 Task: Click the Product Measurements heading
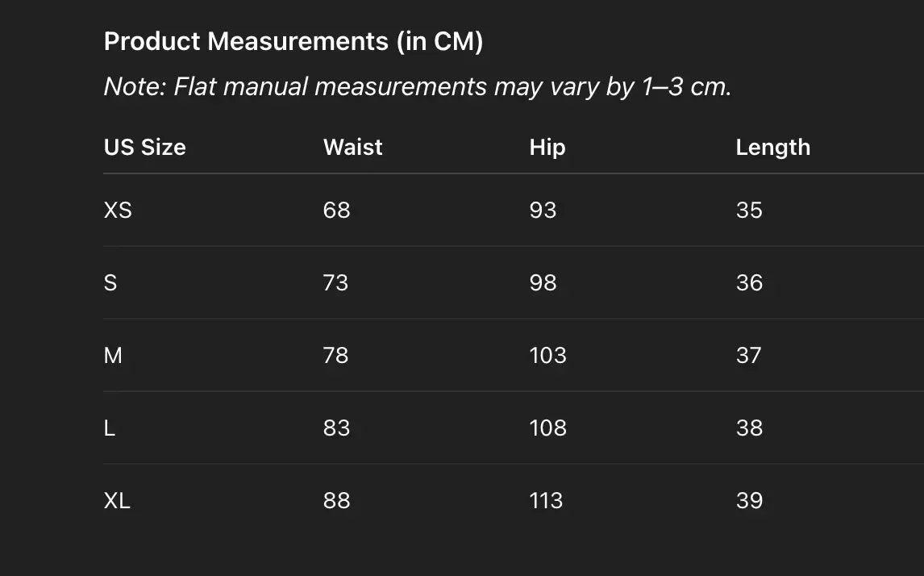(x=293, y=42)
